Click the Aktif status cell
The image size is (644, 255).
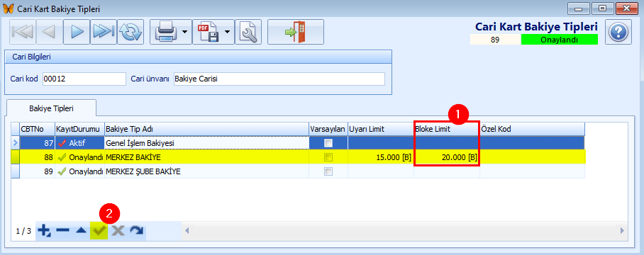pyautogui.click(x=79, y=143)
